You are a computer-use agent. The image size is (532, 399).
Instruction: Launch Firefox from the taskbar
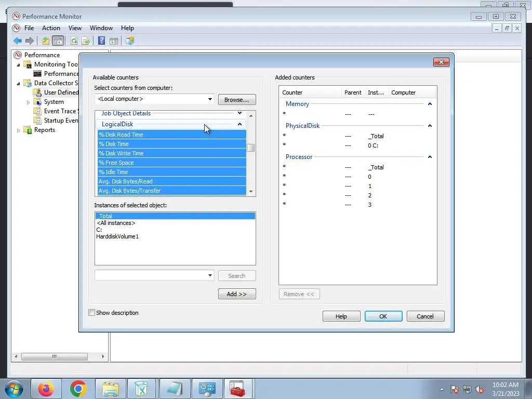pyautogui.click(x=46, y=389)
